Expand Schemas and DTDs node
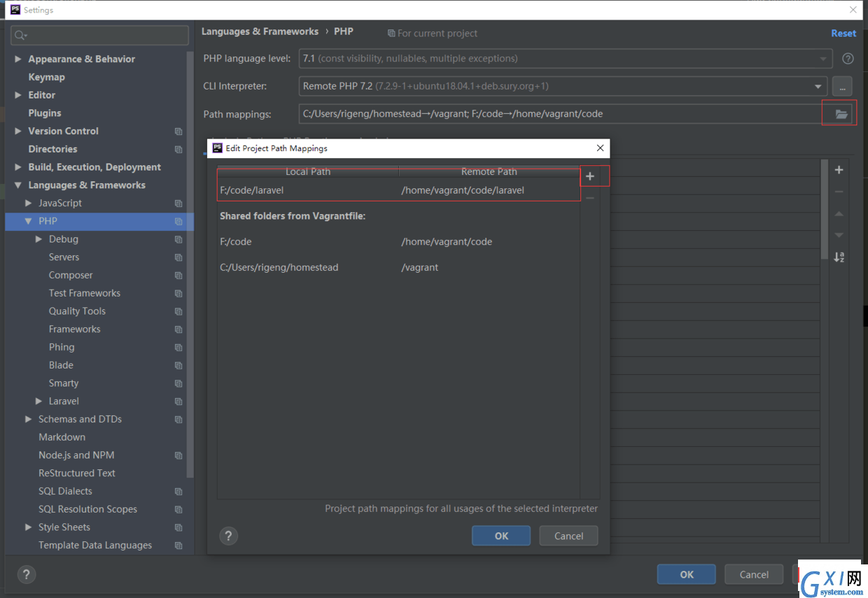This screenshot has width=868, height=598. [29, 420]
